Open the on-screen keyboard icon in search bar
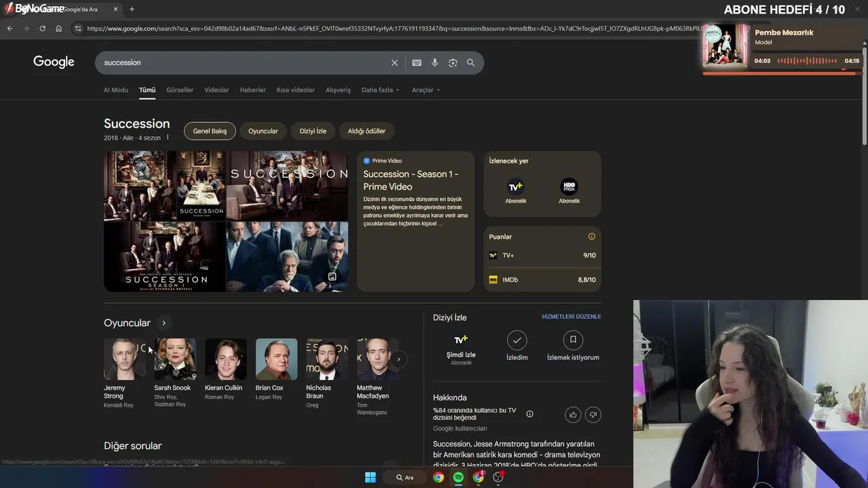868x488 pixels. click(x=416, y=62)
